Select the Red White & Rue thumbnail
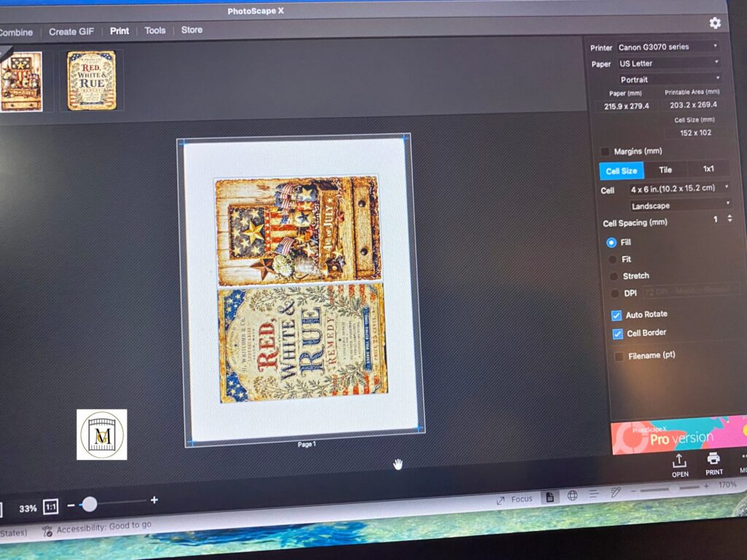Viewport: 747px width, 560px height. coord(91,80)
